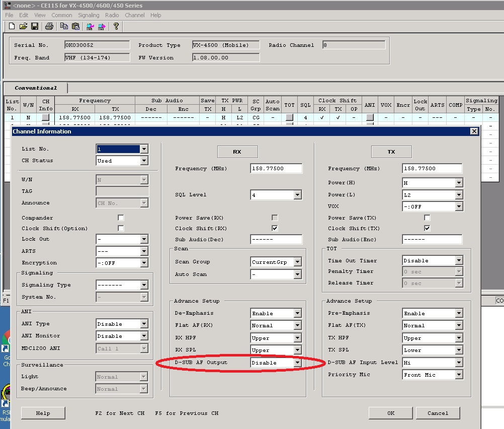Open the TX SPL dropdown

click(x=459, y=350)
